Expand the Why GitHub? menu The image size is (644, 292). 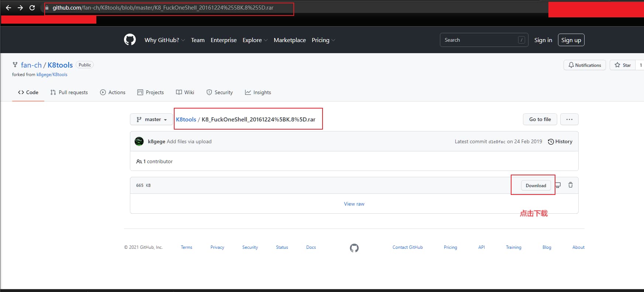165,40
